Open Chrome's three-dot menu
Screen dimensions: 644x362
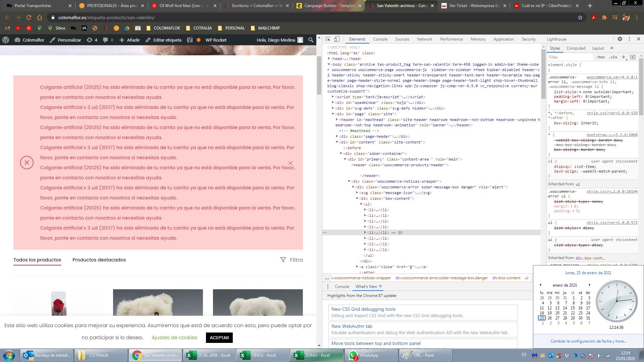click(637, 17)
